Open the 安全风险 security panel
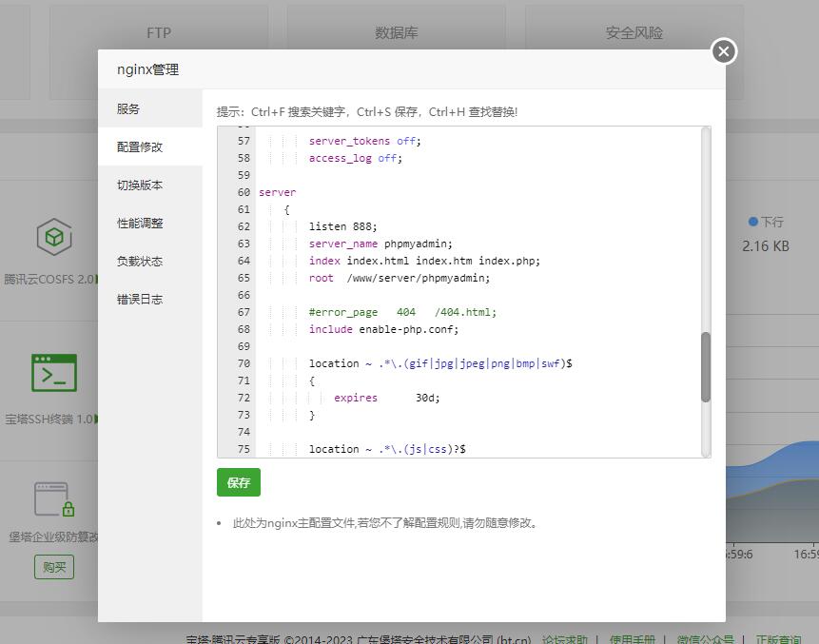This screenshot has width=819, height=644. 633,32
